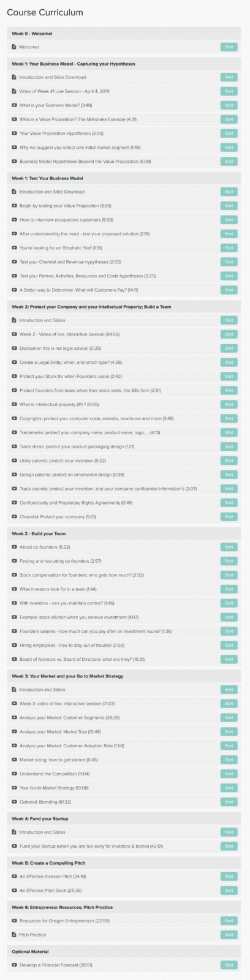Open 'Hiring employees - how to stay out of trouble!'
The height and width of the screenshot is (980, 250).
(73, 646)
